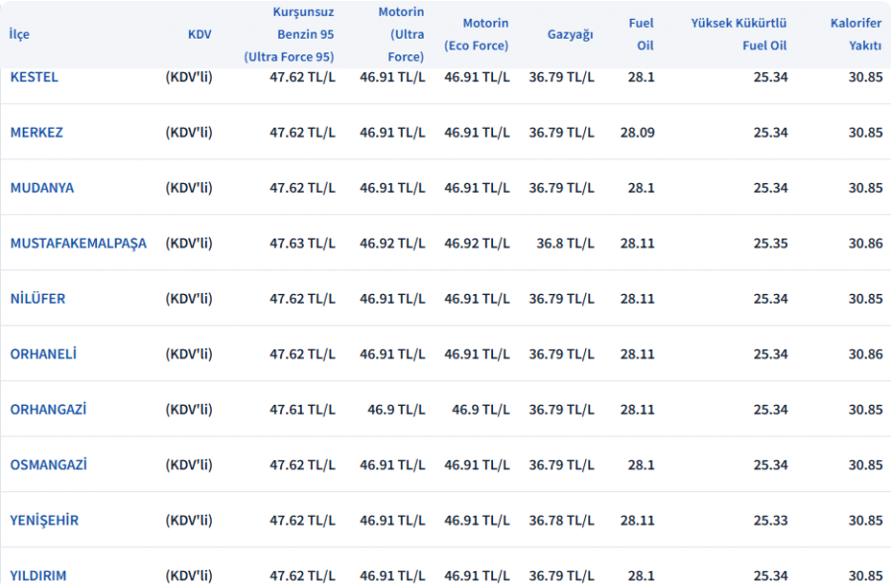Open the KESTEL district link

click(x=34, y=77)
